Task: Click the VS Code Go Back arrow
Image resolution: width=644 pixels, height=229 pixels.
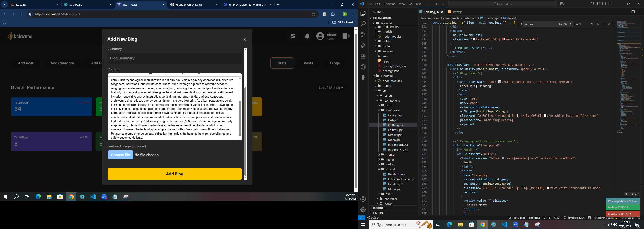Action: (x=437, y=4)
